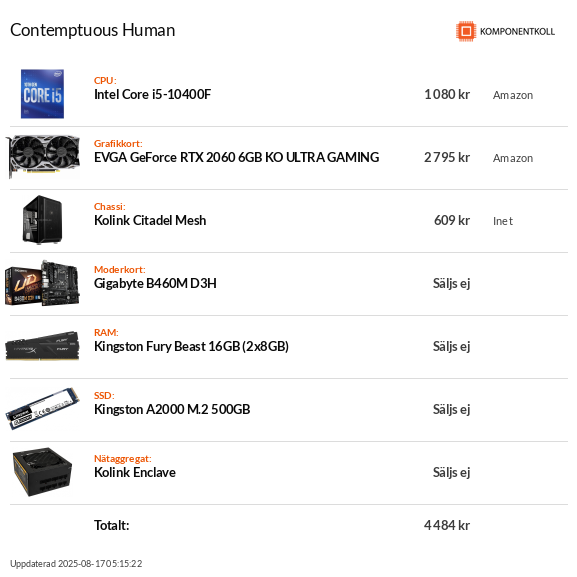Viewport: 577px width, 577px height.
Task: Click the EVGA RTX 2060 graphics card image
Action: coord(43,157)
